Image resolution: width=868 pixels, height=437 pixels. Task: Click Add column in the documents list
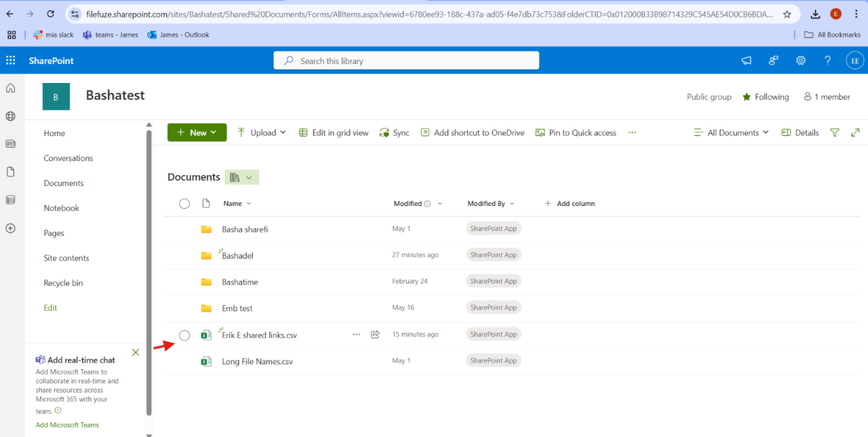(x=570, y=203)
